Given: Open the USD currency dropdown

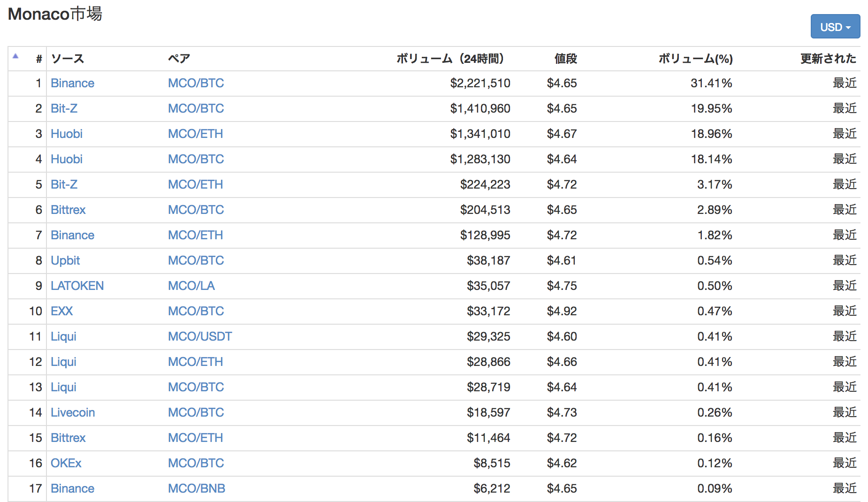Looking at the screenshot, I should (x=835, y=27).
